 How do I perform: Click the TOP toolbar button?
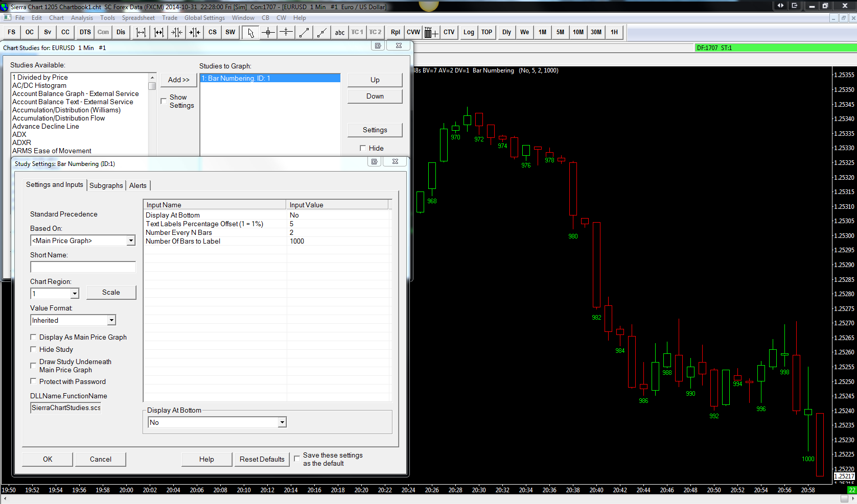click(487, 32)
